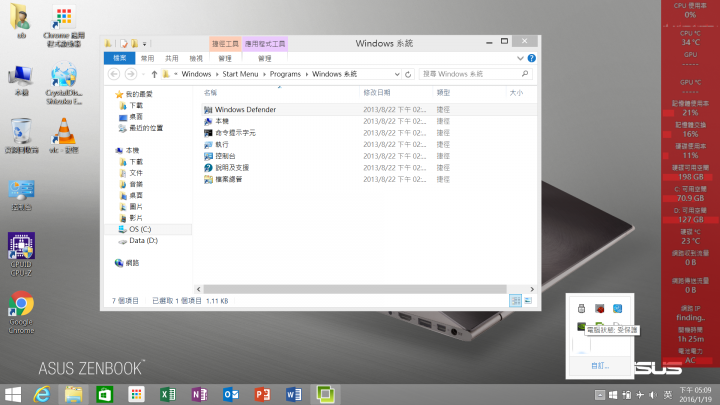The width and height of the screenshot is (720, 405).
Task: Sort by the 大小 column header
Action: [x=516, y=93]
